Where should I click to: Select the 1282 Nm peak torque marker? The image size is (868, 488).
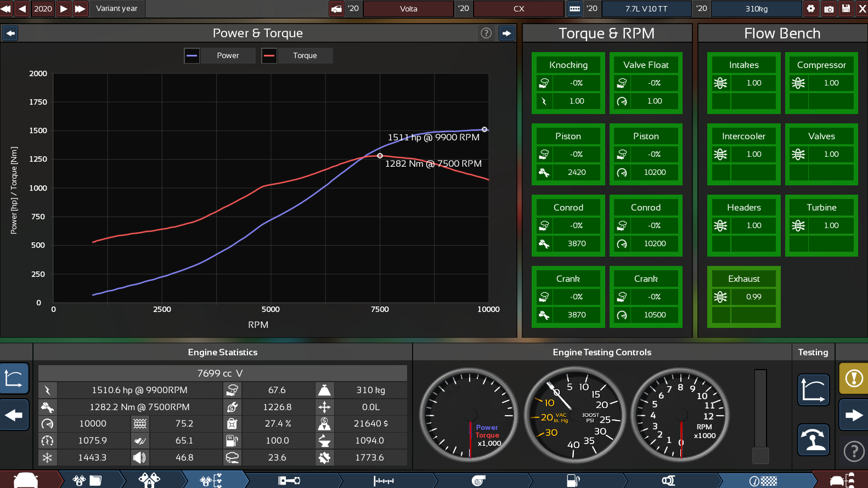point(380,156)
